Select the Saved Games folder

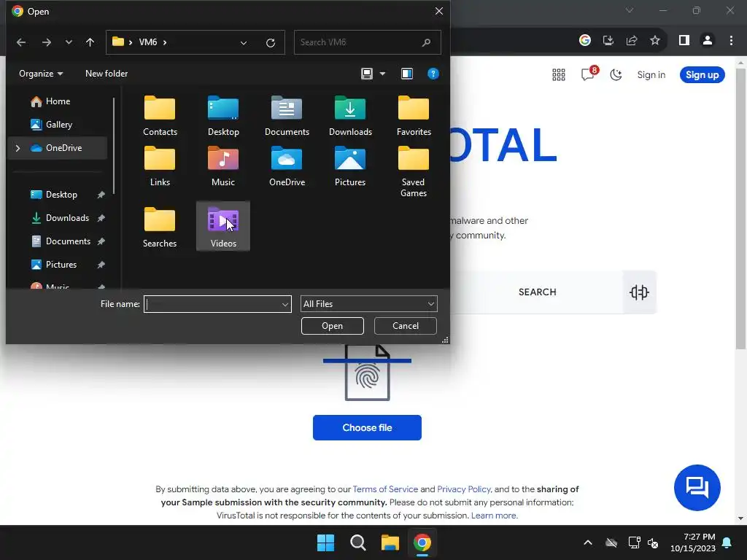click(414, 172)
